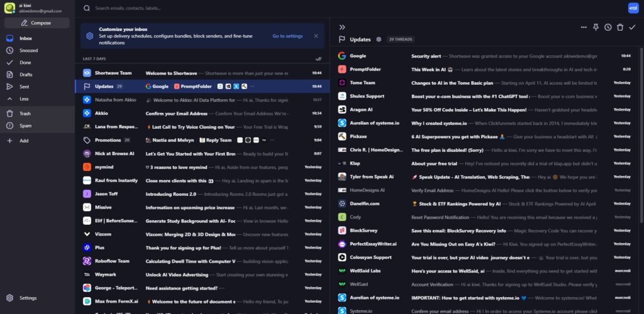The image size is (644, 314).
Task: Open Shortwave Team welcome email
Action: [x=202, y=73]
